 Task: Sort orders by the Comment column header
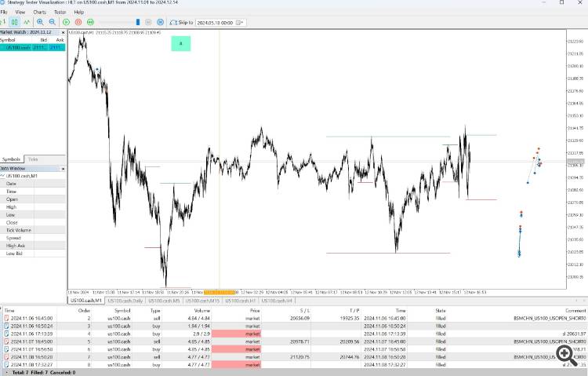pos(575,311)
